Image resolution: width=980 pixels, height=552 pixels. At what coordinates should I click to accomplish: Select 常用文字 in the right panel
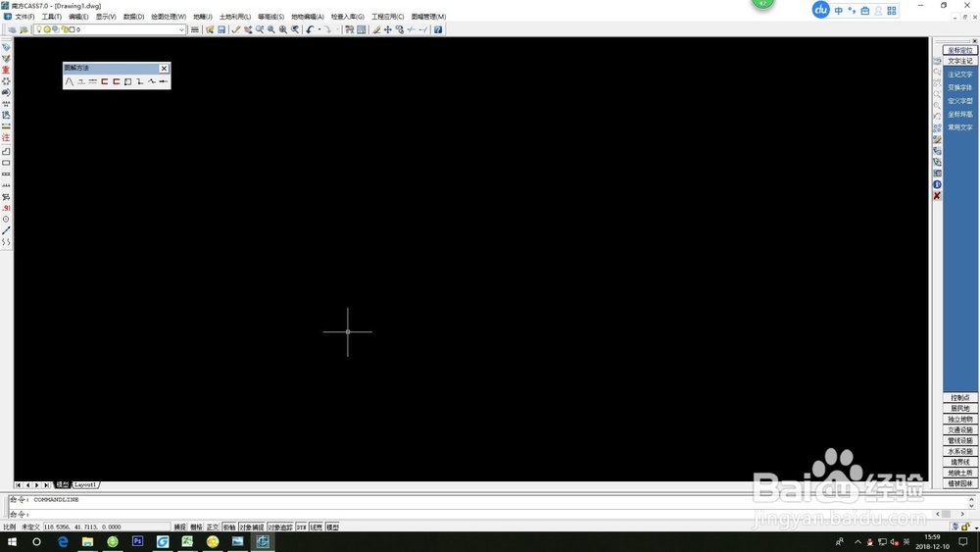[960, 126]
